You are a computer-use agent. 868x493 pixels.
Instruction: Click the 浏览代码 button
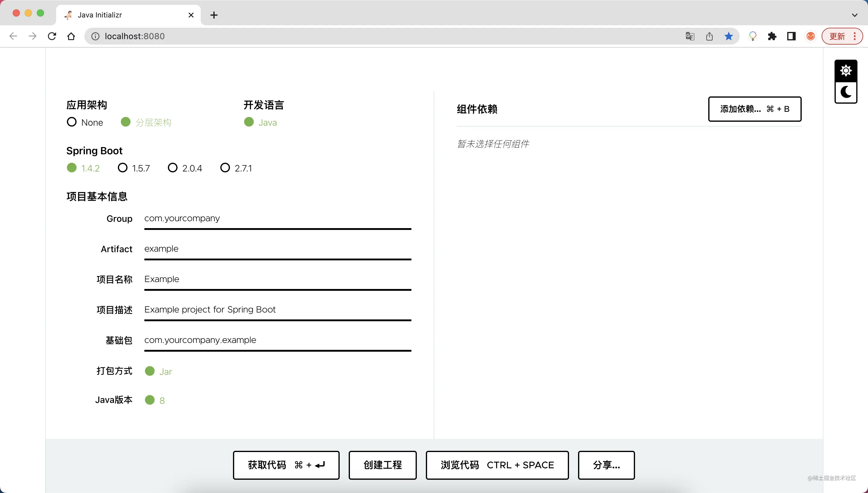click(x=497, y=465)
